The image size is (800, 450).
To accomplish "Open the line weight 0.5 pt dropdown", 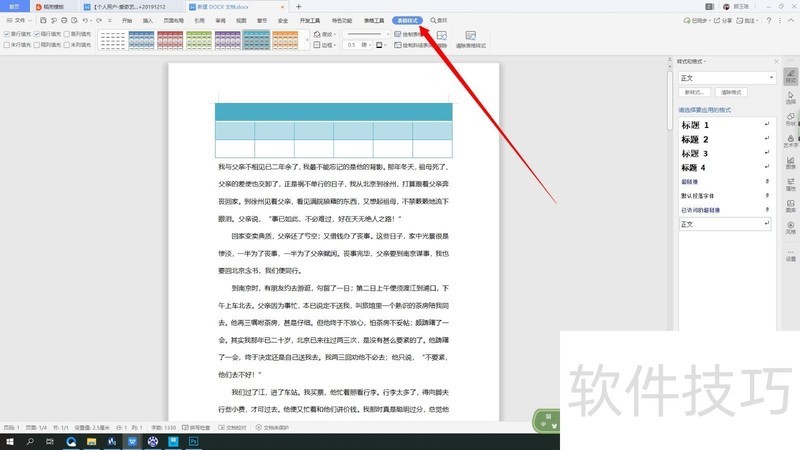I will [x=358, y=45].
